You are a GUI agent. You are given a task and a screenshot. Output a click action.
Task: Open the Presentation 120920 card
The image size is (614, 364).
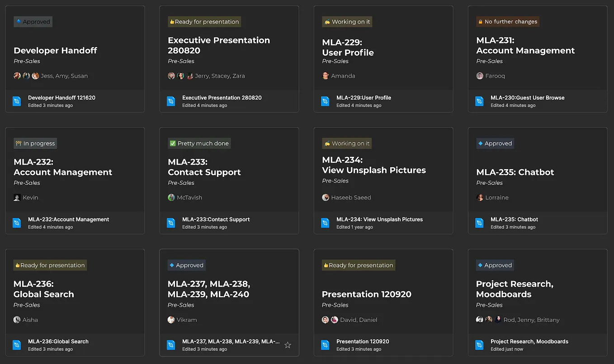click(x=366, y=294)
